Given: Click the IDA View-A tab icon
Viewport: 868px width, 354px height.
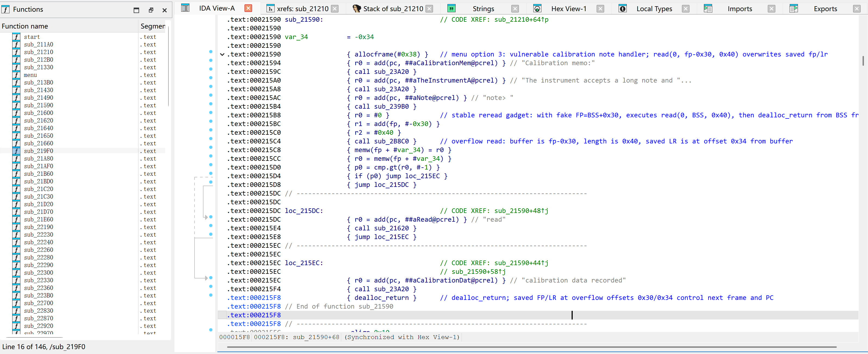Looking at the screenshot, I should pyautogui.click(x=185, y=8).
